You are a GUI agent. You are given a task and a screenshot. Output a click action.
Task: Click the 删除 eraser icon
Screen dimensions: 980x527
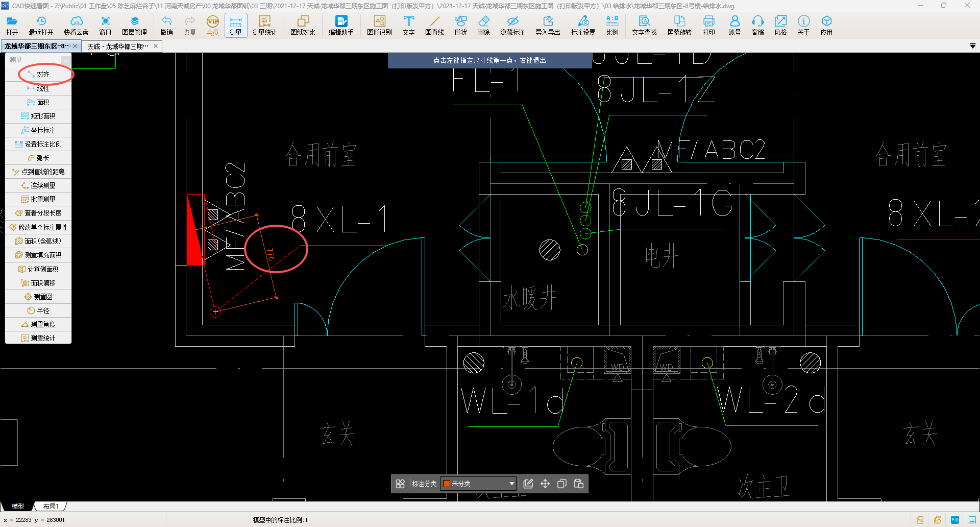pyautogui.click(x=483, y=25)
